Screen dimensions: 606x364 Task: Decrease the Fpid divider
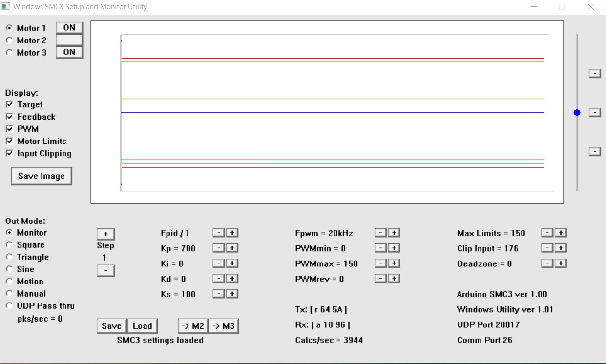pyautogui.click(x=219, y=233)
